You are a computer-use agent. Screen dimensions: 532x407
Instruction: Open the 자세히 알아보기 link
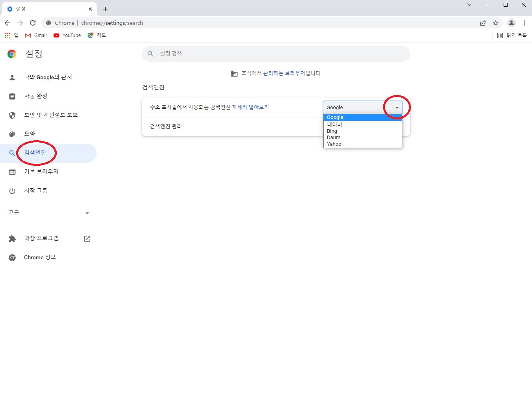click(x=250, y=107)
